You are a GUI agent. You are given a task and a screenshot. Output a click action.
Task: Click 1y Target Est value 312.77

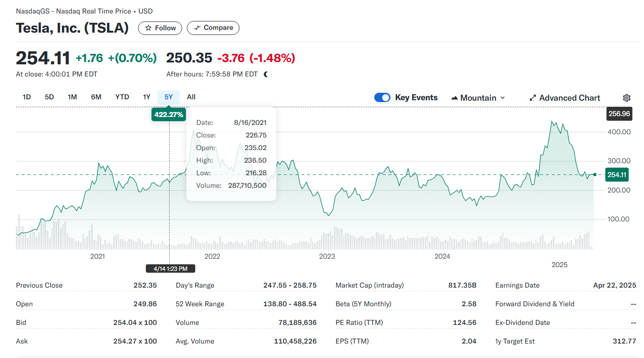click(x=624, y=341)
